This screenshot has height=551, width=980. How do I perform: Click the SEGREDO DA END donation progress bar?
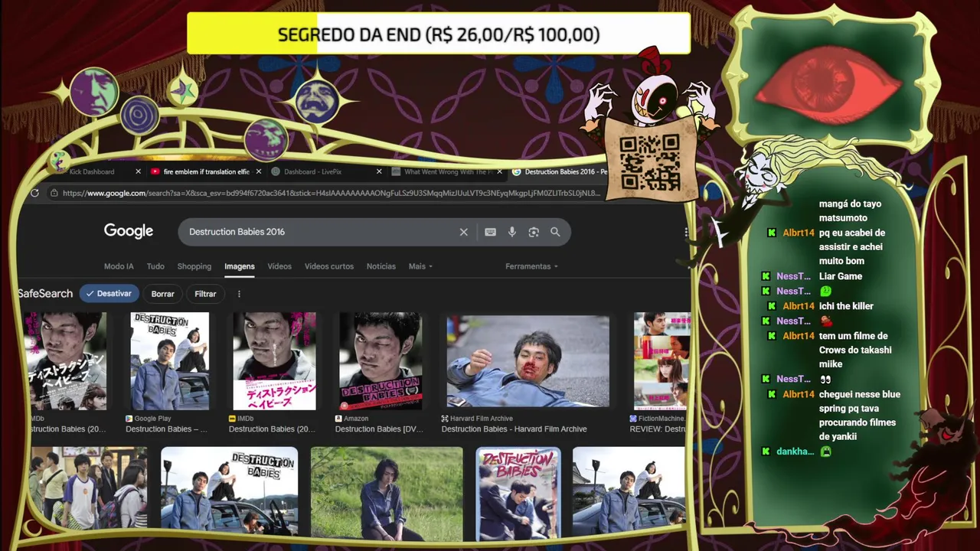tap(439, 34)
